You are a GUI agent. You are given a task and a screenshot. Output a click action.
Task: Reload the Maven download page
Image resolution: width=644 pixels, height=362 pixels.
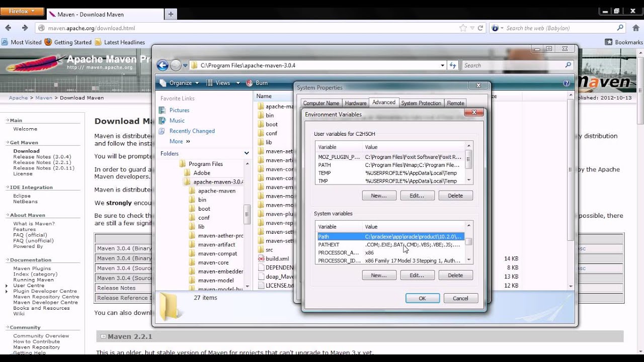click(x=480, y=28)
